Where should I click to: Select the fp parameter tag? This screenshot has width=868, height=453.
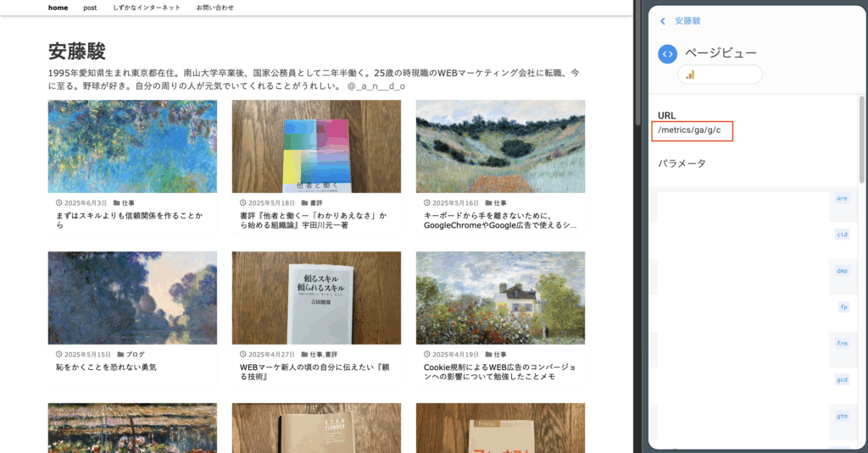pos(843,307)
